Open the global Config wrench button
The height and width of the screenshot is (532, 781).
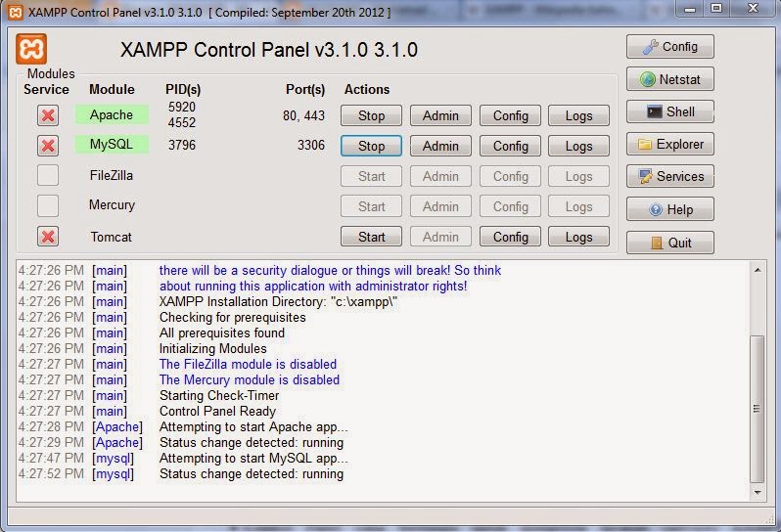tap(670, 47)
